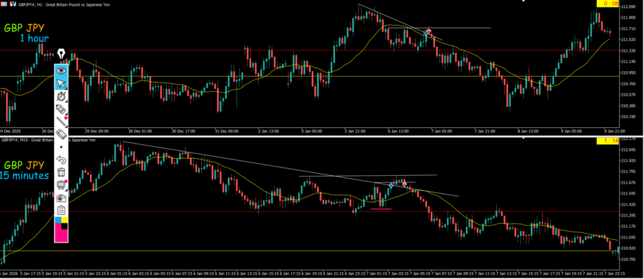Choose the large magenta color swatch
644x279 pixels.
tap(61, 236)
